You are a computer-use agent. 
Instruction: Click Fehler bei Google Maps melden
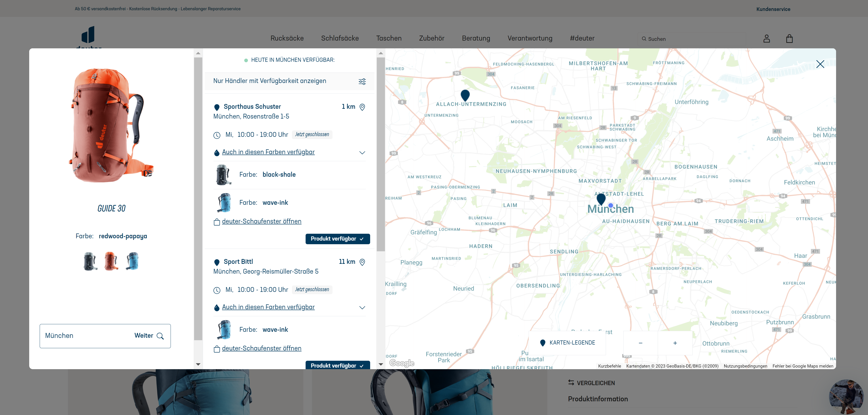coord(803,366)
